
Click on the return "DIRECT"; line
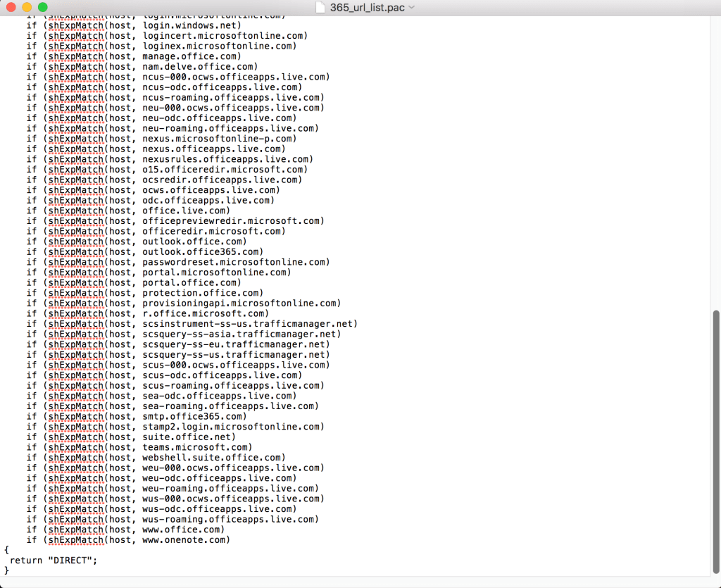54,560
